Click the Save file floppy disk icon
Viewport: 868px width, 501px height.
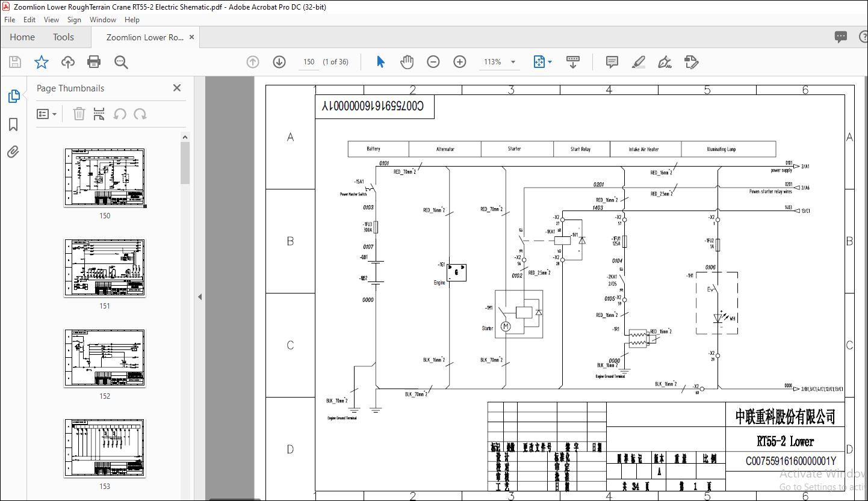pos(15,62)
